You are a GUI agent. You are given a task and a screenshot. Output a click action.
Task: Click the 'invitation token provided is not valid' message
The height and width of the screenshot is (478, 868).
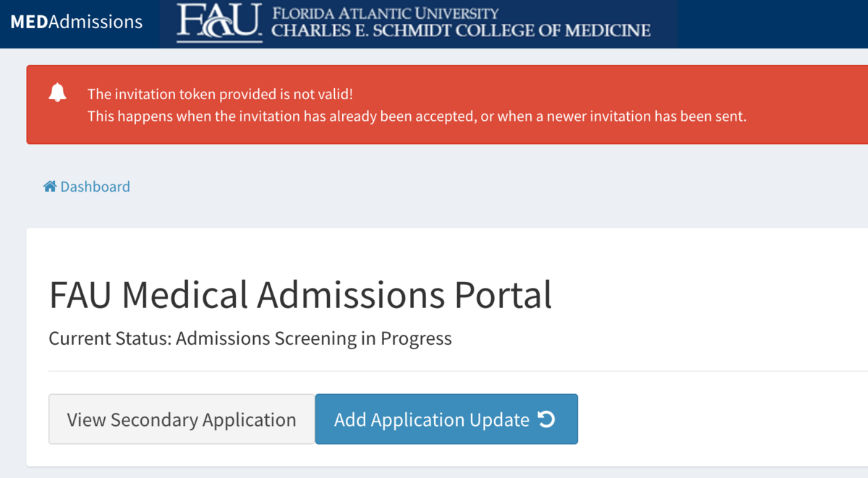point(221,94)
